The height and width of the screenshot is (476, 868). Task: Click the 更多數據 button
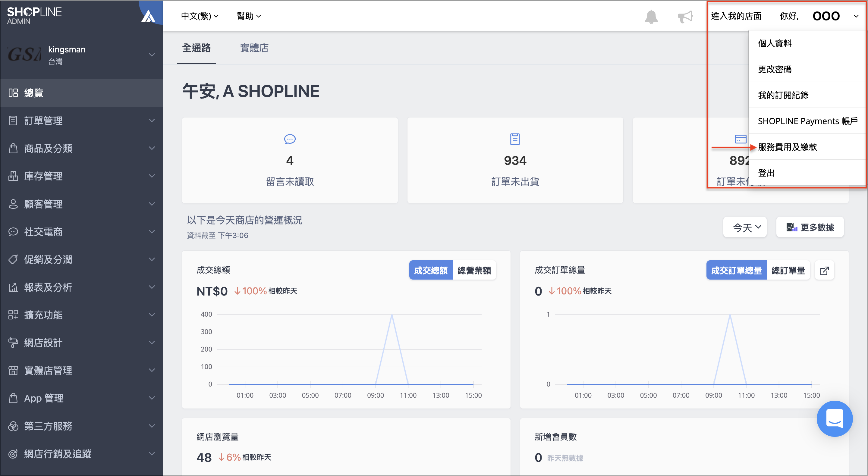810,227
